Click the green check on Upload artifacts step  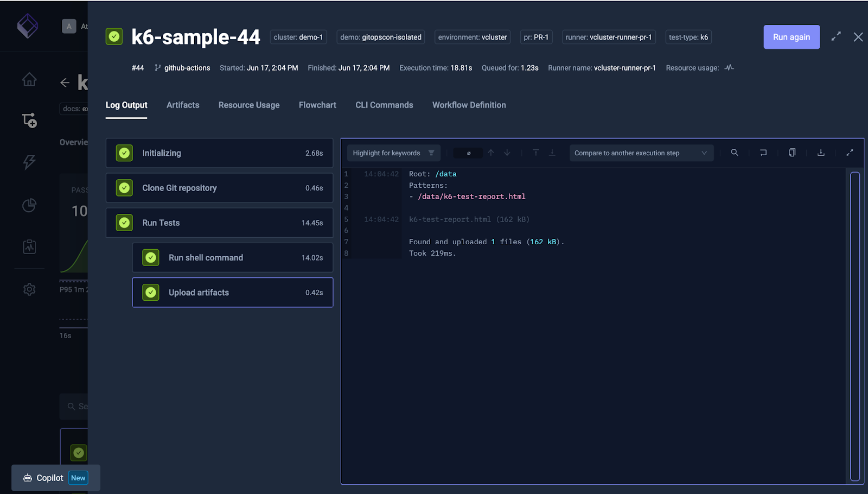pyautogui.click(x=151, y=293)
